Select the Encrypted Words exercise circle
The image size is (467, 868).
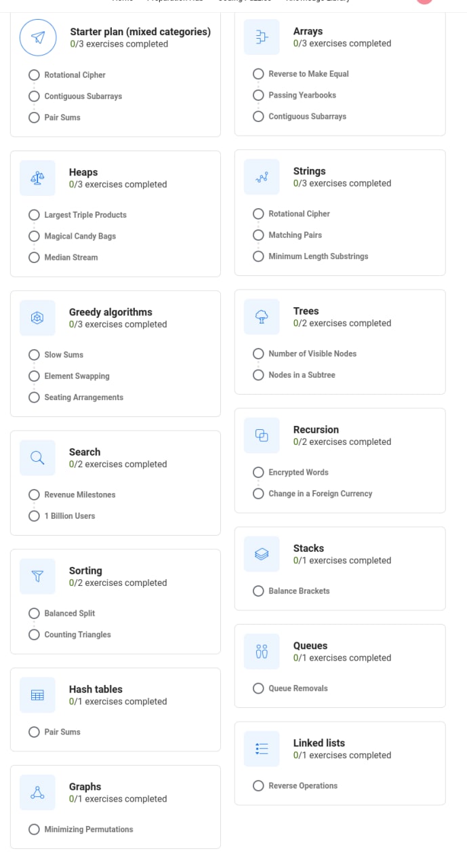click(x=258, y=472)
